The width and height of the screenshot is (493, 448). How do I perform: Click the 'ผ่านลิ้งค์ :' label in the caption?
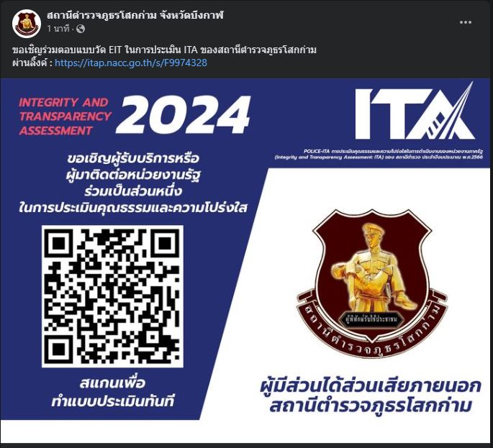(x=32, y=63)
